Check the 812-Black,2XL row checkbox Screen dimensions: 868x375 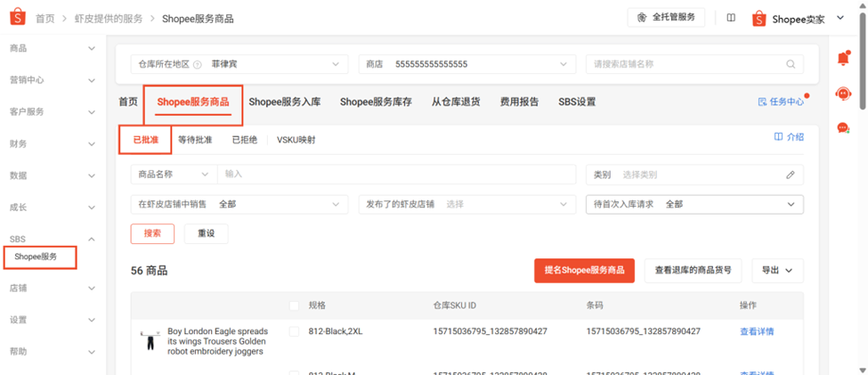pyautogui.click(x=294, y=331)
